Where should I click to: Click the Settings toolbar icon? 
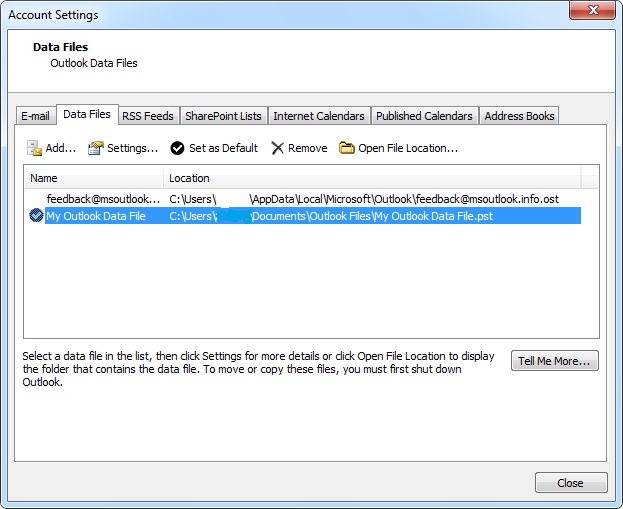95,148
